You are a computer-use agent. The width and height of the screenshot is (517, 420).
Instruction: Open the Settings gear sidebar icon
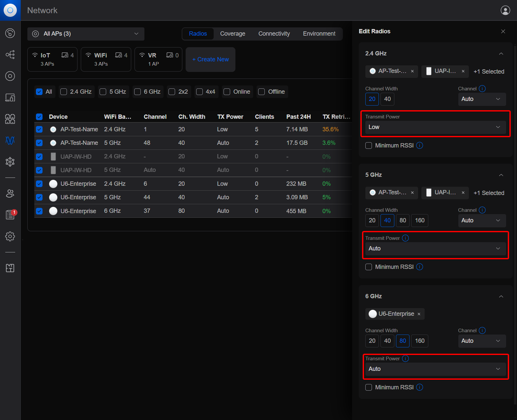[10, 236]
